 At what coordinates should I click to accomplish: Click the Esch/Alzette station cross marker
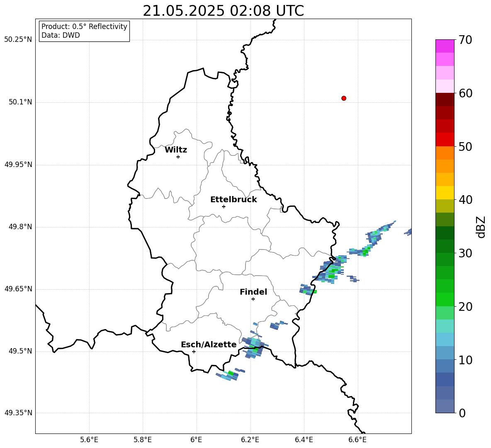point(194,351)
